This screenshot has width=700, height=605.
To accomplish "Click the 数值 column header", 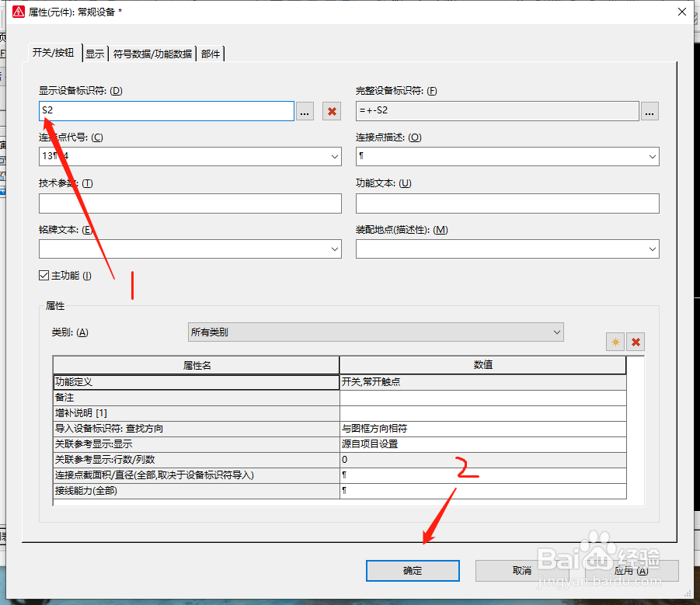I will pyautogui.click(x=483, y=365).
